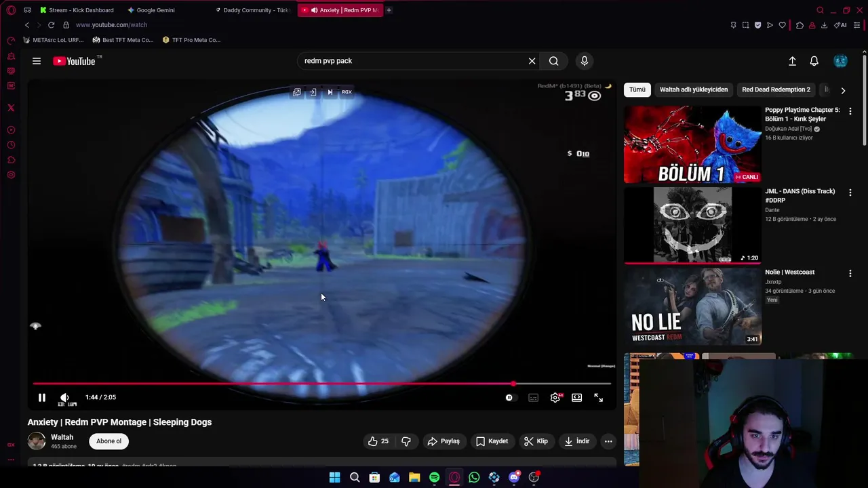
Task: Start voice search with the microphone
Action: point(585,61)
